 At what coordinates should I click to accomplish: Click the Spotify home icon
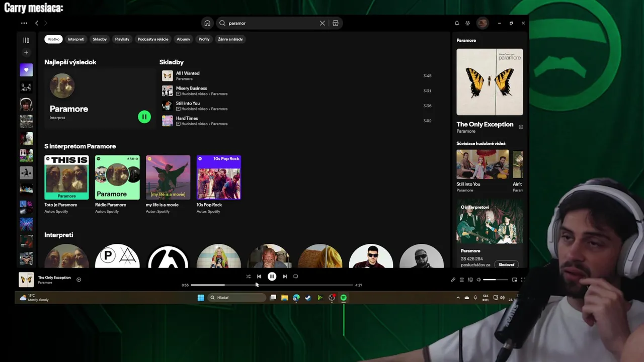click(207, 23)
